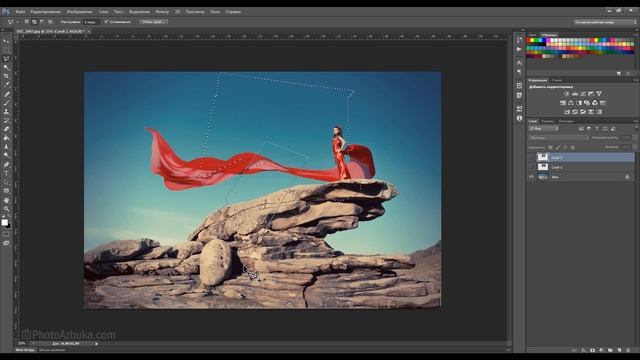Show the Слой 1 layer
Image resolution: width=640 pixels, height=360 pixels.
(531, 167)
